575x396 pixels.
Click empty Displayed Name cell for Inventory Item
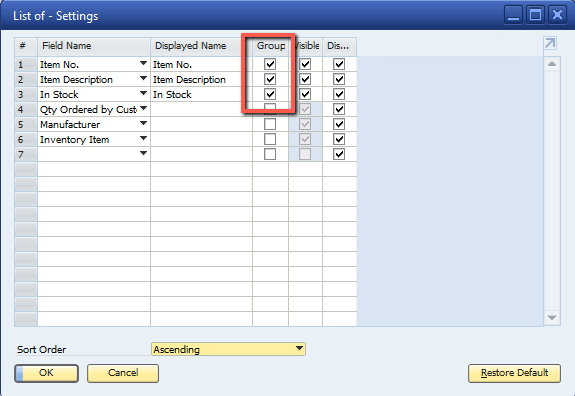pyautogui.click(x=201, y=140)
